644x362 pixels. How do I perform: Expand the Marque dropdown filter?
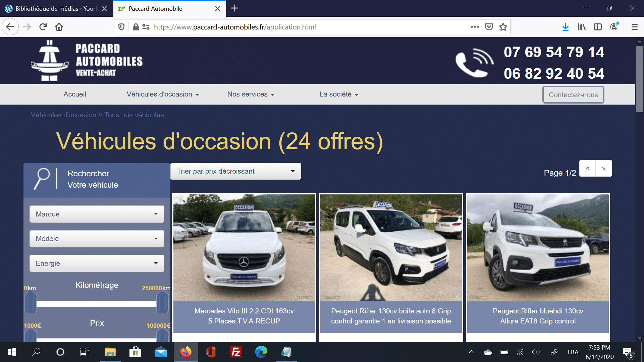(97, 214)
